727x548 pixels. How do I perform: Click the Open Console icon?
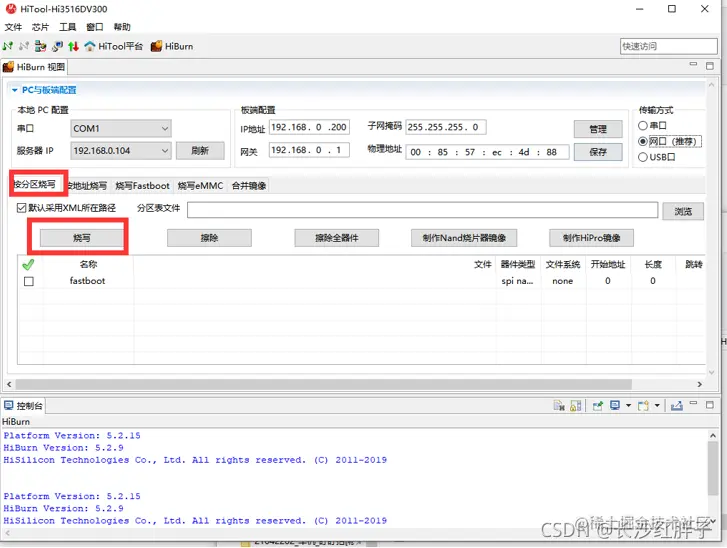[643, 406]
